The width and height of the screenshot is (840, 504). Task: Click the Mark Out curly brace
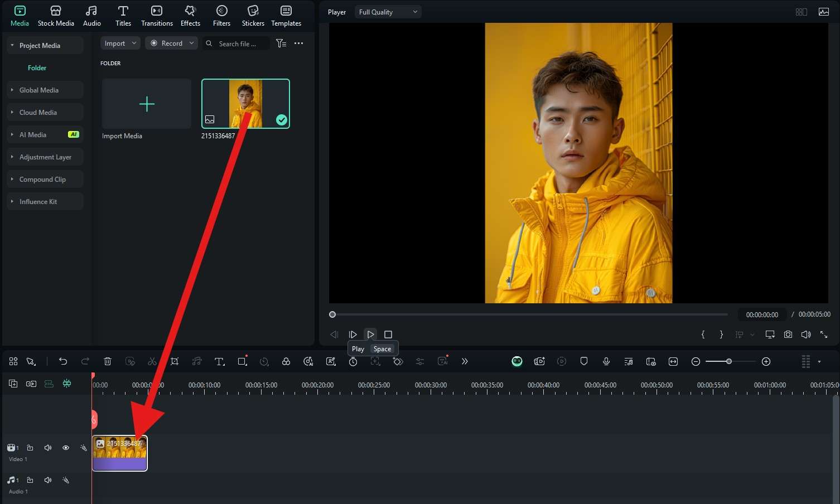[721, 335]
